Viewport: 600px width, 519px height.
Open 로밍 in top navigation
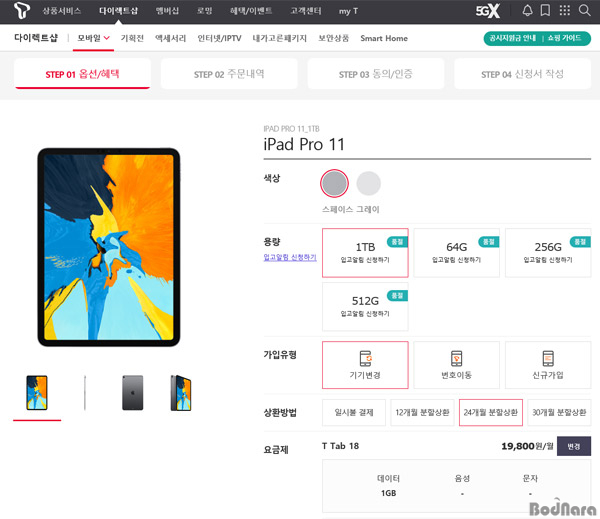coord(204,11)
